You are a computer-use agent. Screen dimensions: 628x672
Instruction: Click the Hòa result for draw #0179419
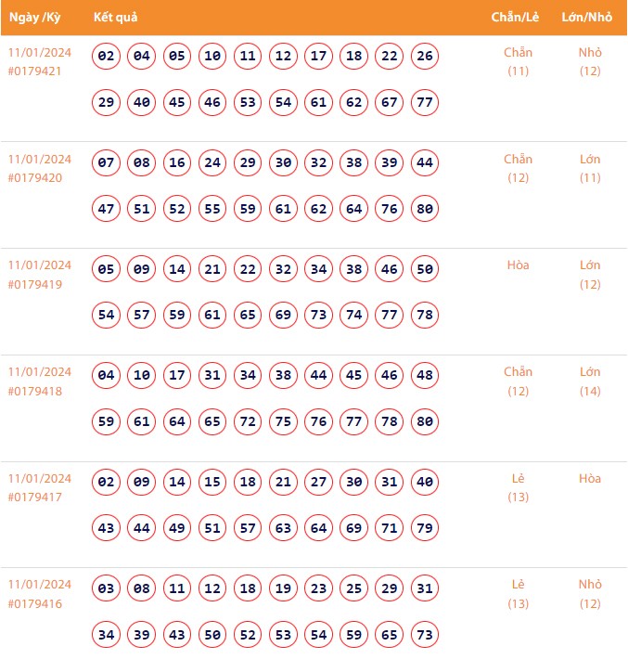click(518, 265)
